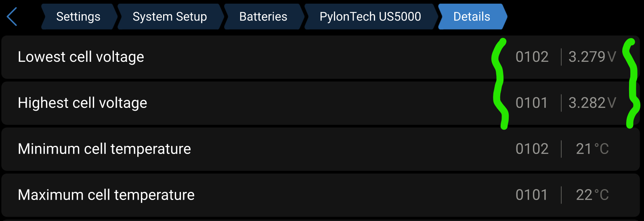The height and width of the screenshot is (221, 644).
Task: Select the Lowest cell voltage label
Action: (81, 57)
